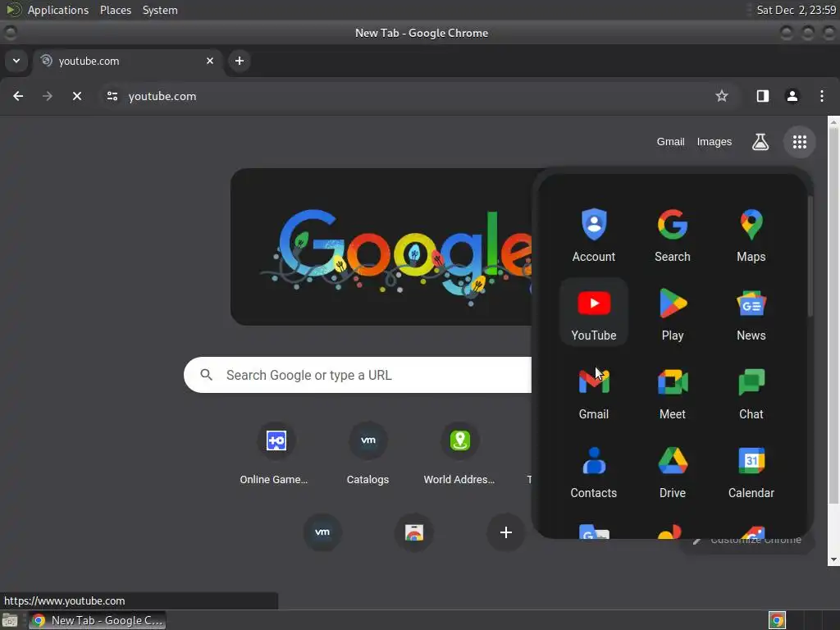Open the Chrome Web Store shortcut
Image resolution: width=840 pixels, height=630 pixels.
[413, 532]
